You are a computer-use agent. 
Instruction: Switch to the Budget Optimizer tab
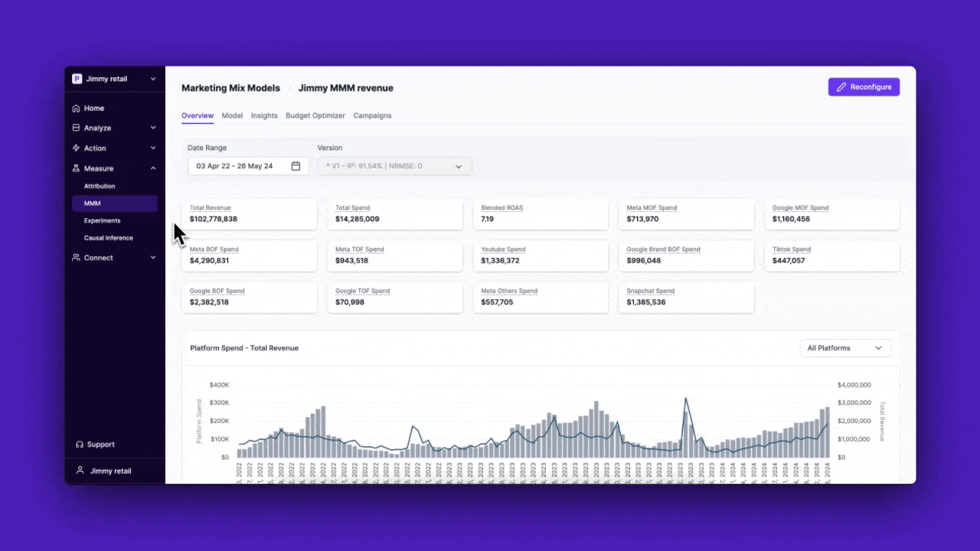[315, 116]
